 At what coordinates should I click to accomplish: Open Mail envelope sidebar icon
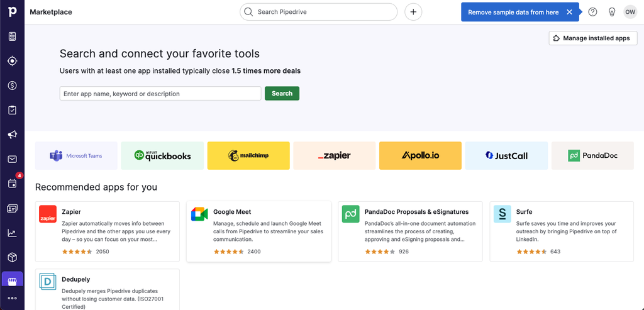12,159
